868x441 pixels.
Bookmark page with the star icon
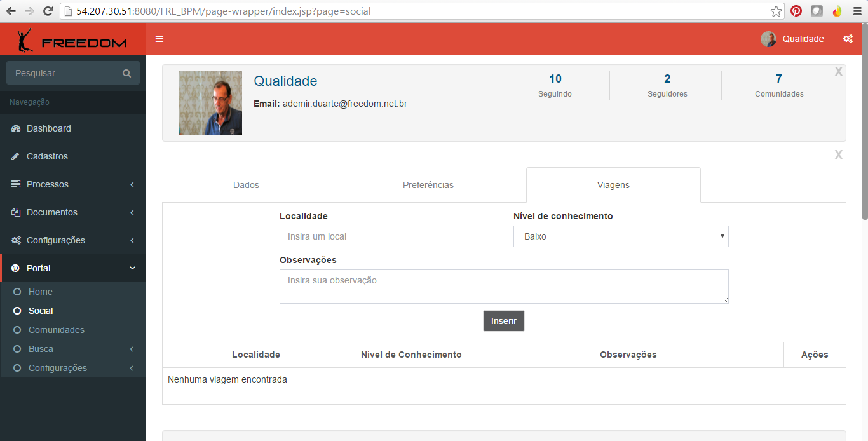tap(776, 11)
